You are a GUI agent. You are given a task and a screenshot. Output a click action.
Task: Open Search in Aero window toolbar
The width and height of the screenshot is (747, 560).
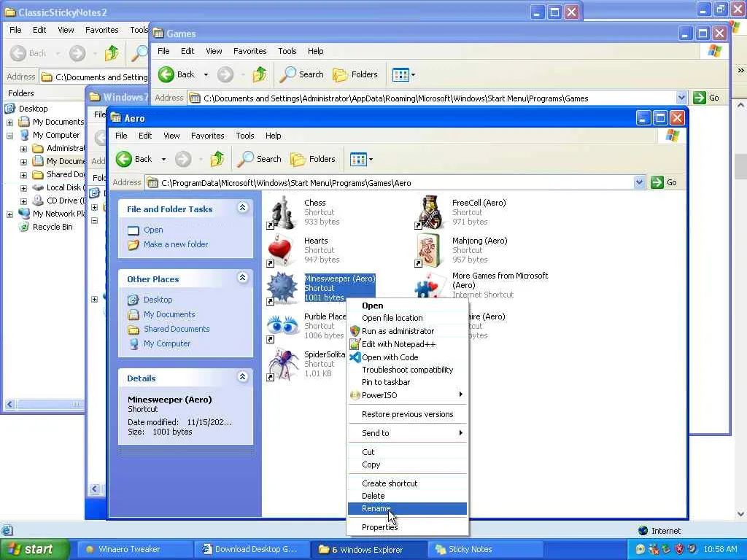[x=260, y=159]
